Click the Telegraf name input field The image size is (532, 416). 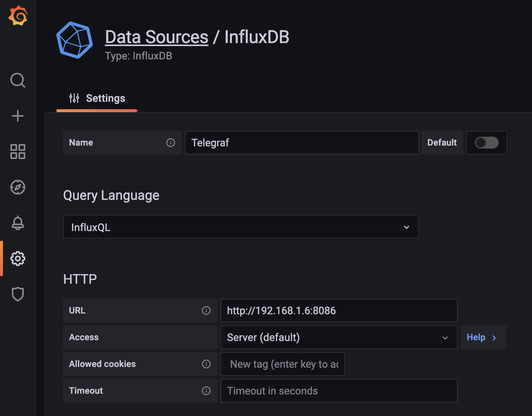point(302,143)
